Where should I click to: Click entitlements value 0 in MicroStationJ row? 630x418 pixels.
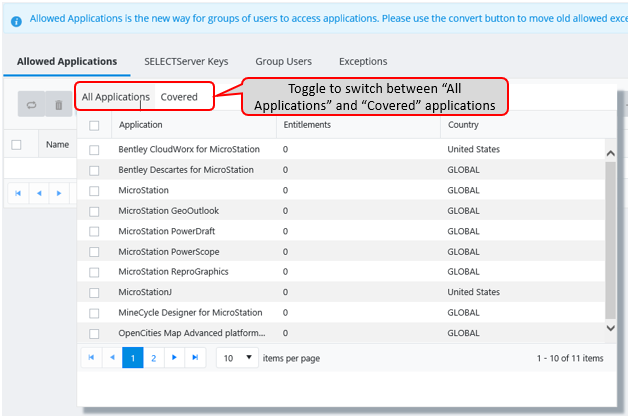(285, 292)
